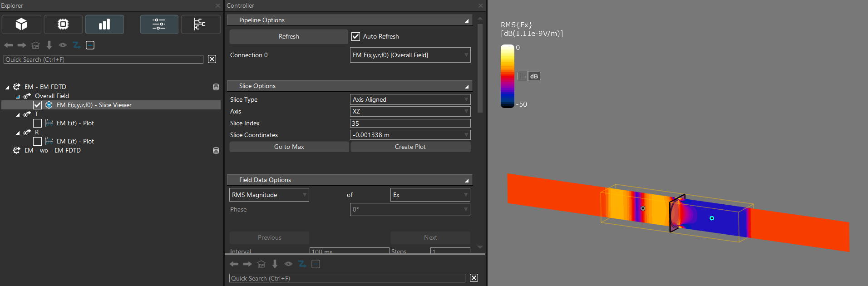Open the sliders options panel icon
The image size is (868, 286).
(159, 24)
